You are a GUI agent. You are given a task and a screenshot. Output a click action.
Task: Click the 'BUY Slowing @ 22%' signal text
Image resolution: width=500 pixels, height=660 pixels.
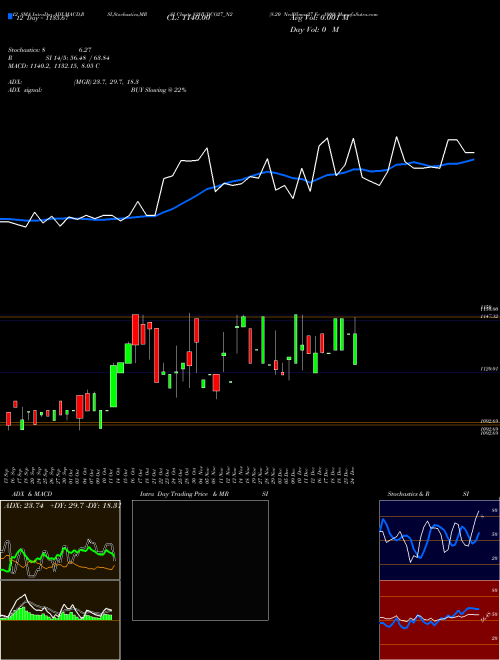pyautogui.click(x=158, y=90)
